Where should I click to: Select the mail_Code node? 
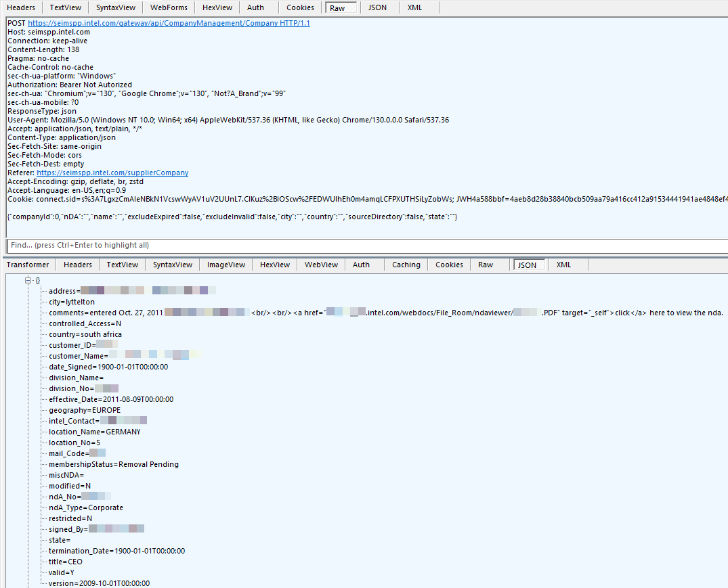coord(77,453)
